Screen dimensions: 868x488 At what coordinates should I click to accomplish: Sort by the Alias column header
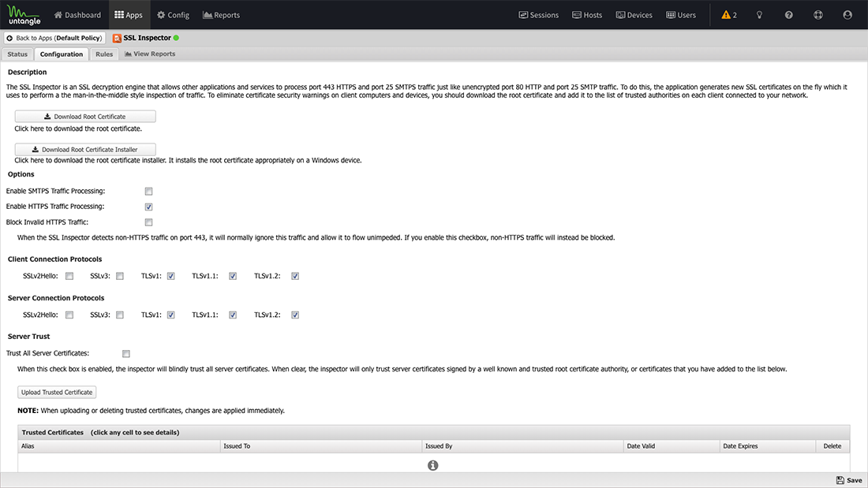(x=119, y=446)
